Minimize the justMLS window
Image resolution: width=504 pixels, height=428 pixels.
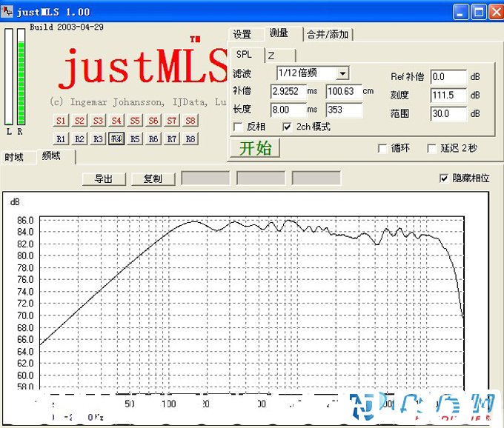(460, 13)
